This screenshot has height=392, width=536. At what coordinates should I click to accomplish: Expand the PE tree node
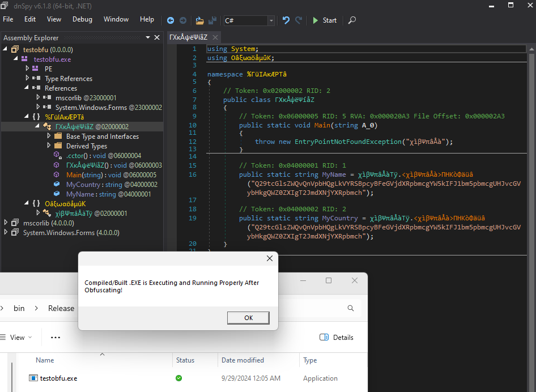(27, 69)
